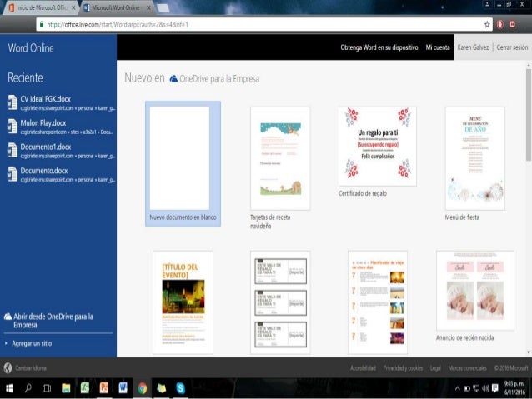Image resolution: width=532 pixels, height=399 pixels.
Task: Click the OneDrive para la Empresa heading
Action: pos(219,79)
